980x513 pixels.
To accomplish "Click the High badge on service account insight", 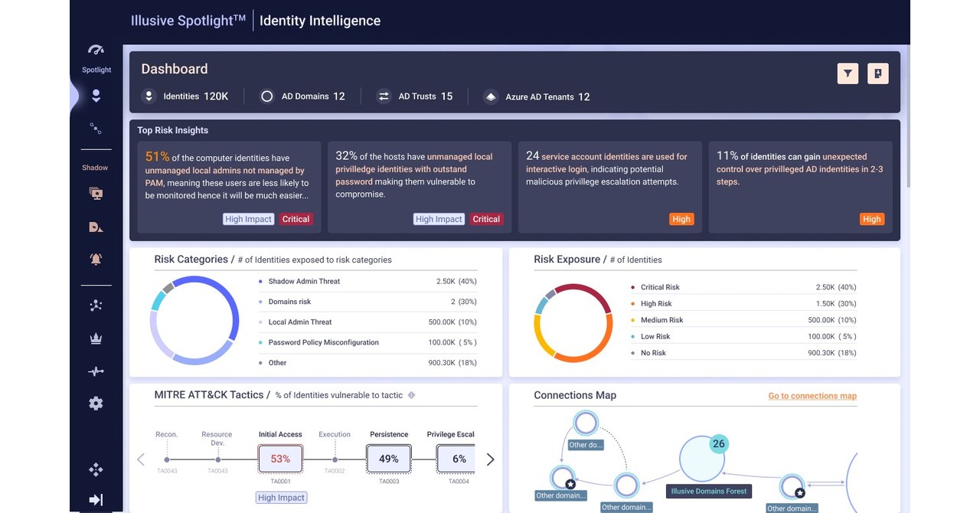I will [681, 218].
